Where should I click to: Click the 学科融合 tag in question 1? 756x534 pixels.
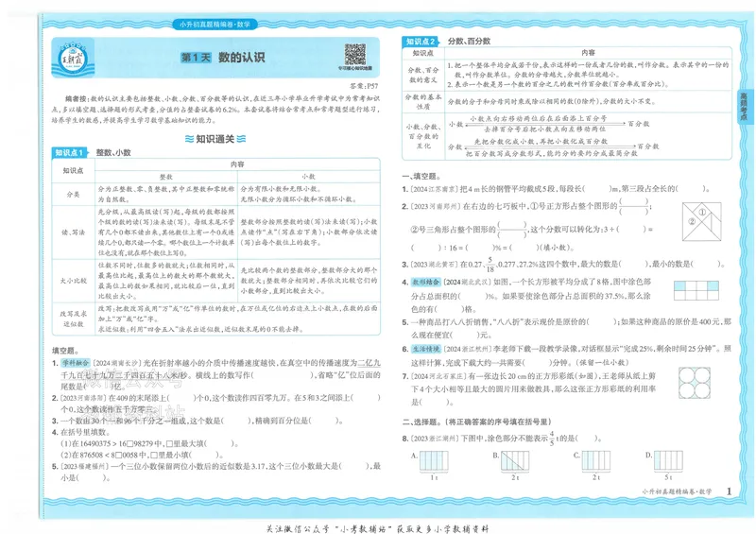[x=76, y=363]
